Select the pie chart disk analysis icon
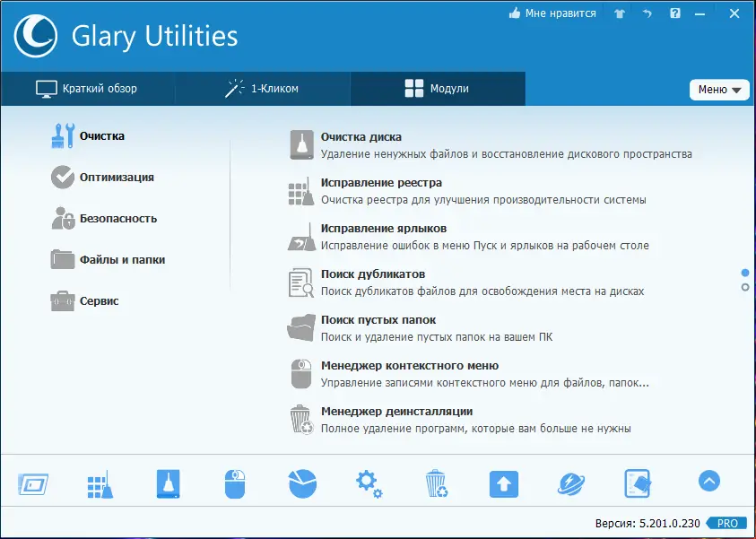The height and width of the screenshot is (539, 756). (x=301, y=482)
